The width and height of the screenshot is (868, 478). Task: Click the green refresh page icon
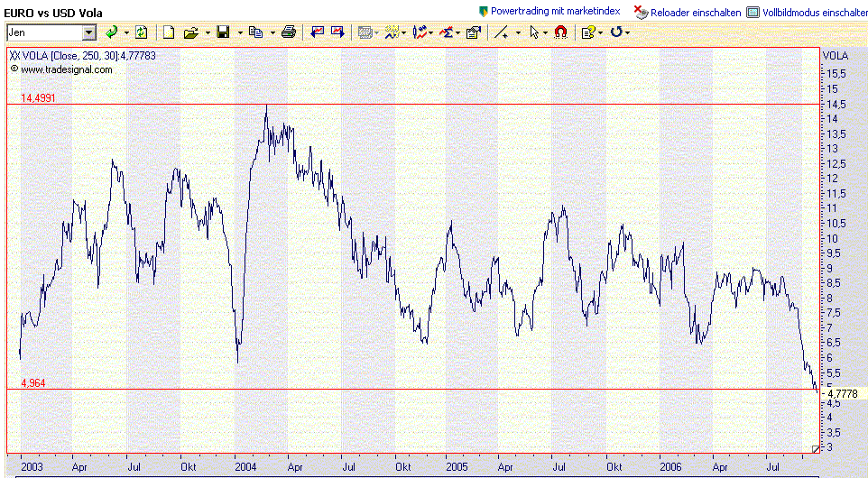(141, 32)
